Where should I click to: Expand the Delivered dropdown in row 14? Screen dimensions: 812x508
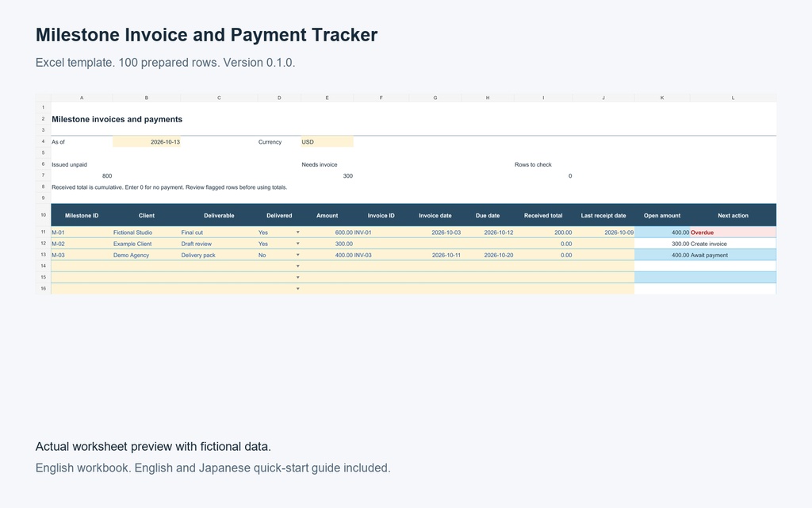coord(298,267)
